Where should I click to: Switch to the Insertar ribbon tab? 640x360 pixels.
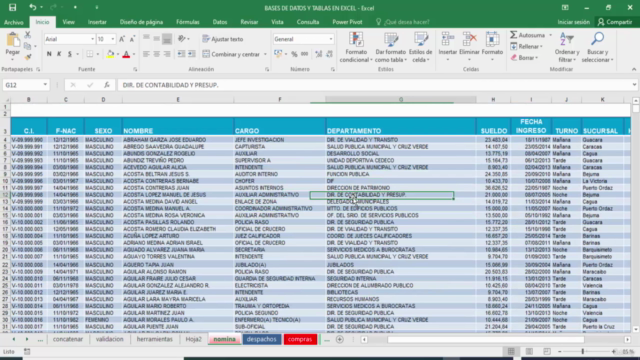[x=97, y=22]
